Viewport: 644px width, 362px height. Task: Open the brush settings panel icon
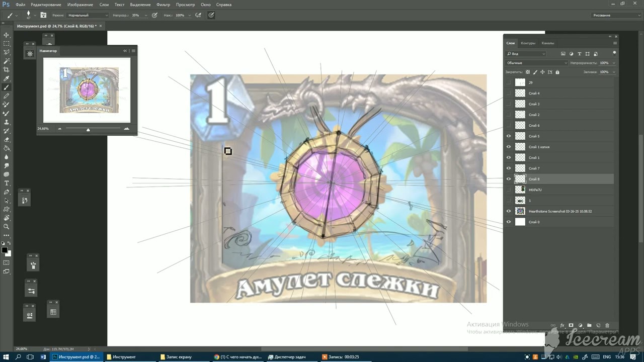(43, 15)
